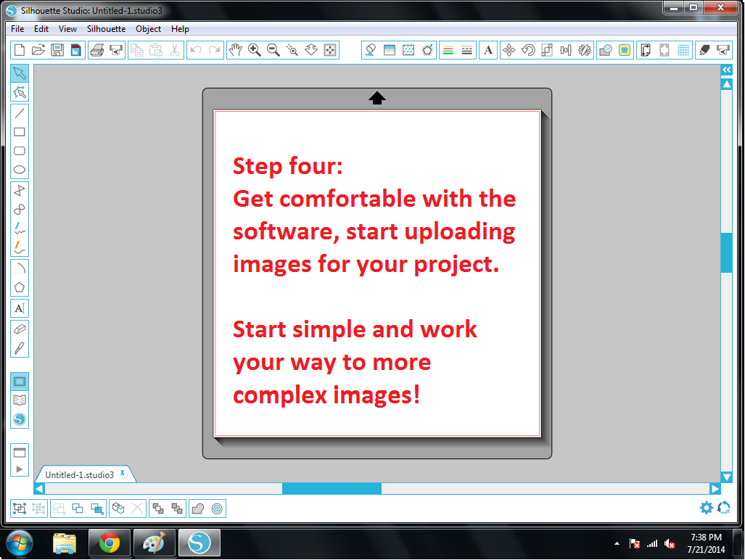Print the document
Viewport: 745px width, 560px height.
point(97,50)
